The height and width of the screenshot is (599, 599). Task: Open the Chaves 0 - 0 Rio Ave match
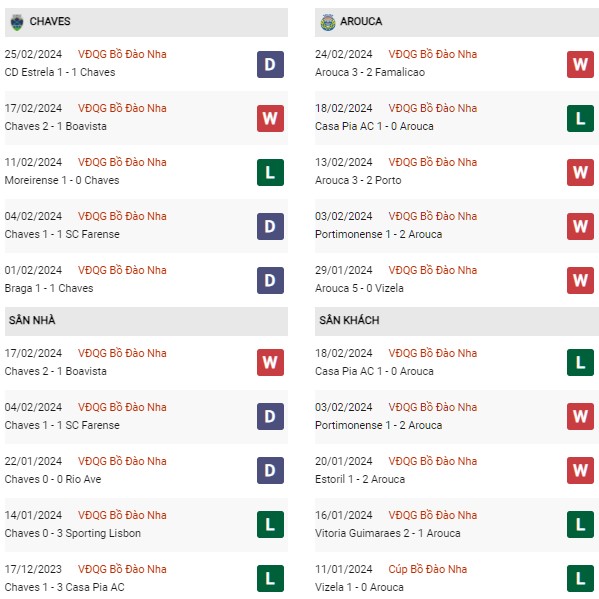[x=53, y=479]
